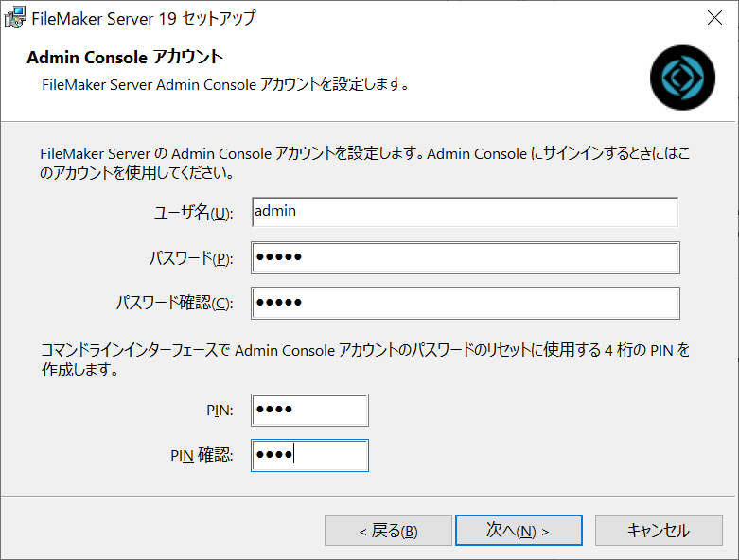This screenshot has height=560, width=739.
Task: Click the ユーザ名(U): label
Action: tap(194, 213)
